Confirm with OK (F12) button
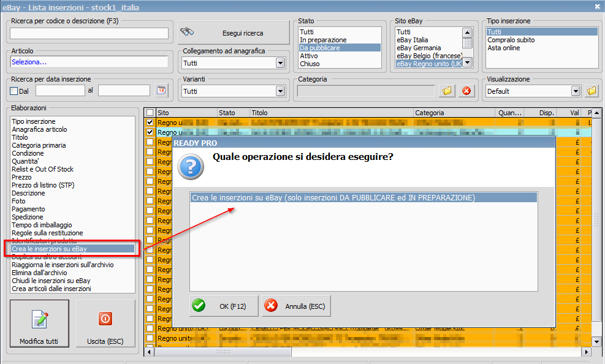Image resolution: width=605 pixels, height=364 pixels. point(224,306)
